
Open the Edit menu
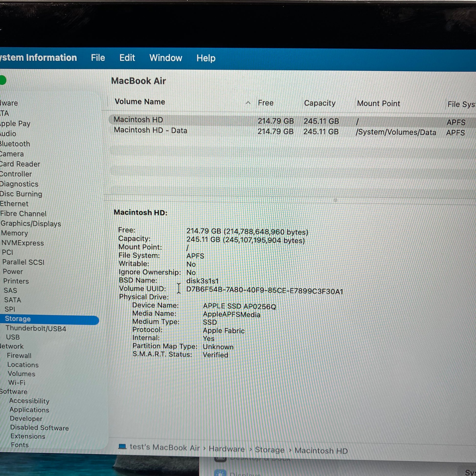pos(127,58)
